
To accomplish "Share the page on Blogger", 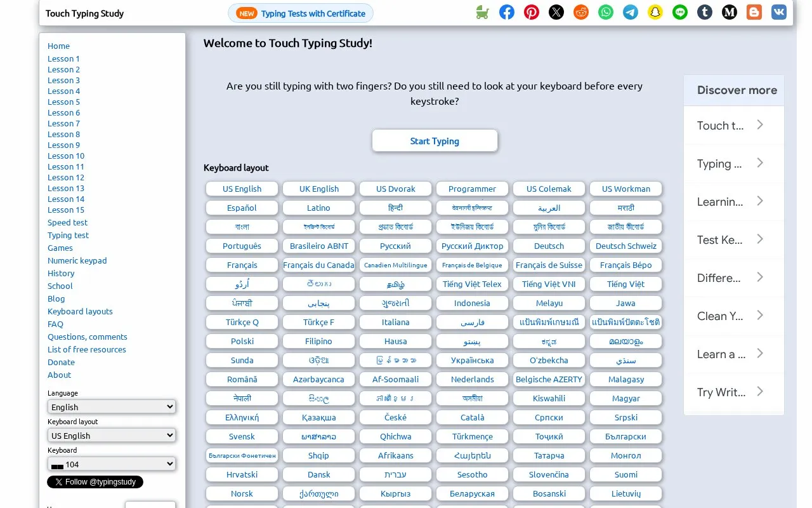I will pyautogui.click(x=754, y=12).
